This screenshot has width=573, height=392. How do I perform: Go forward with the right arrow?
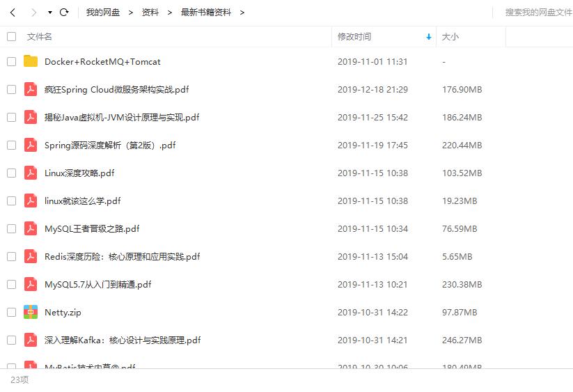[34, 13]
